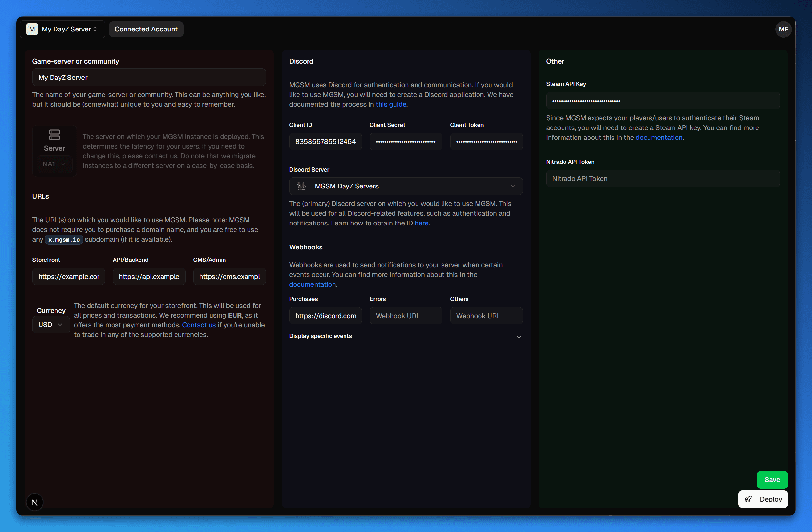Image resolution: width=812 pixels, height=532 pixels.
Task: Click the URLs section heading
Action: pos(41,196)
